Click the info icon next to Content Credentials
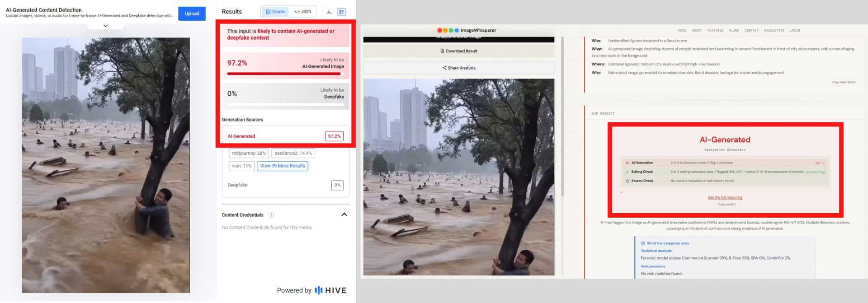Screen dimensions: 868x303 [x=271, y=215]
